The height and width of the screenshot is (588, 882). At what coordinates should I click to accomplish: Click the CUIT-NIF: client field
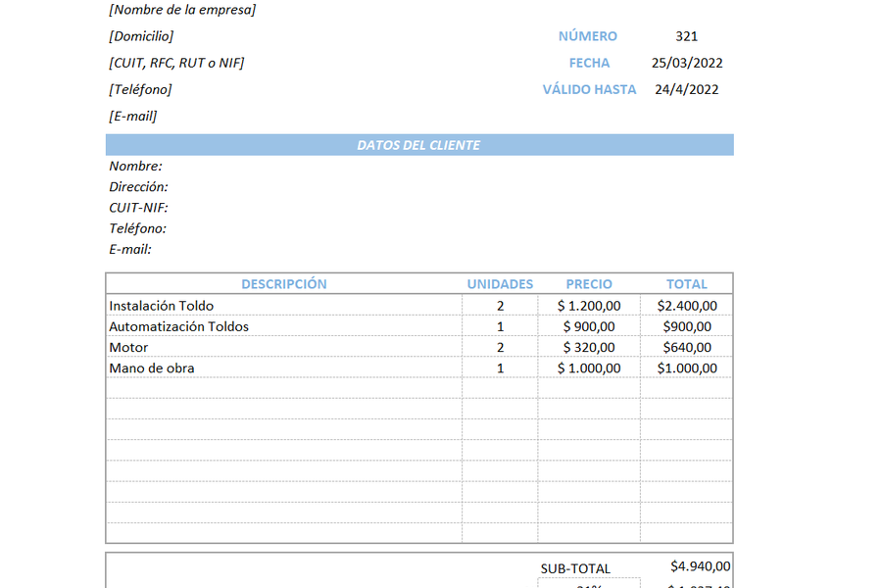[x=138, y=208]
